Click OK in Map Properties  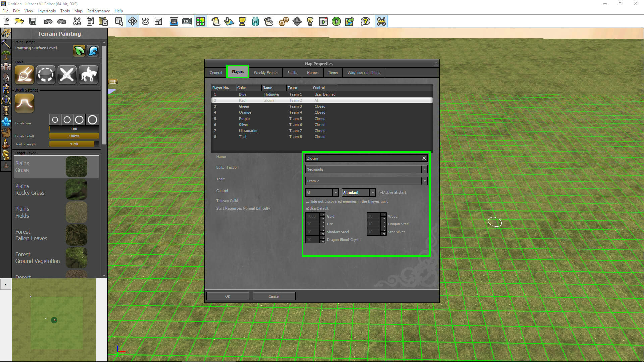coord(228,296)
